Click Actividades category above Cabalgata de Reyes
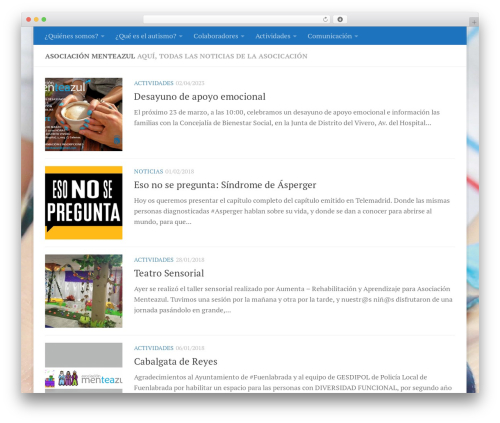This screenshot has height=423, width=500. click(154, 348)
